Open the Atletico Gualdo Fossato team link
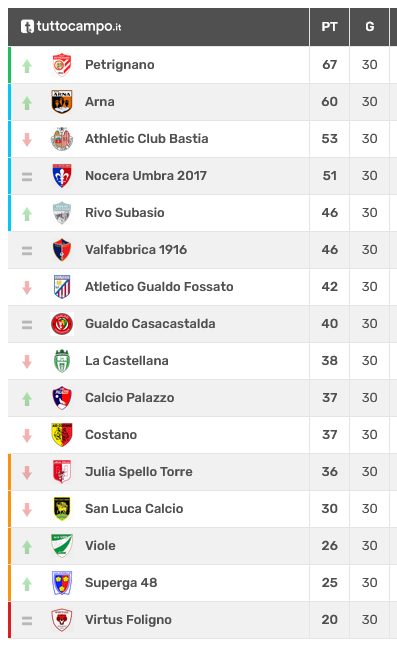 click(x=159, y=286)
